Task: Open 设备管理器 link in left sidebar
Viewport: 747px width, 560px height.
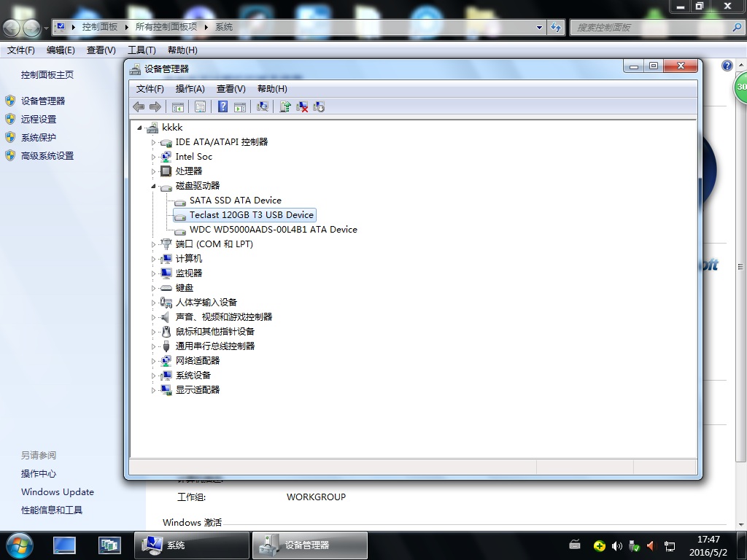Action: [43, 101]
